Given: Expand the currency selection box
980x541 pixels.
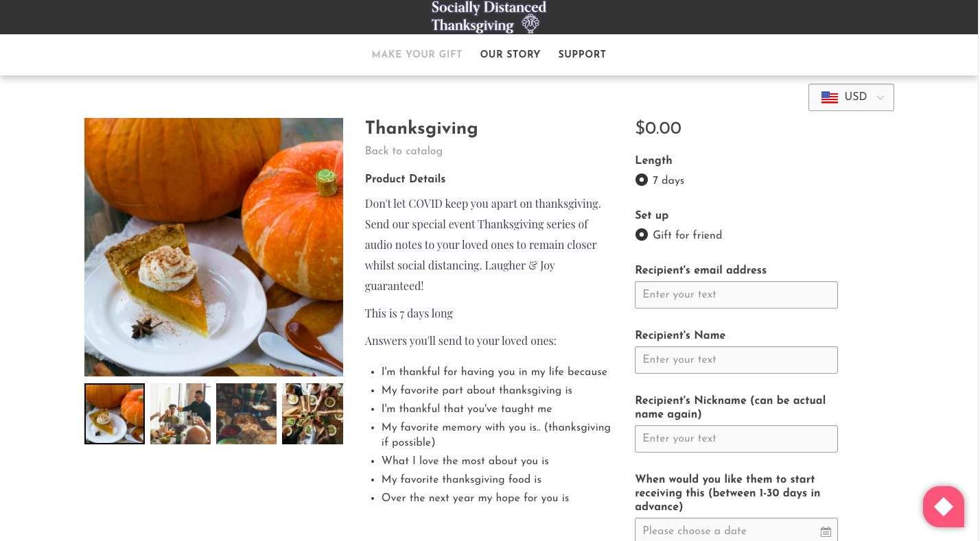Looking at the screenshot, I should (x=851, y=97).
